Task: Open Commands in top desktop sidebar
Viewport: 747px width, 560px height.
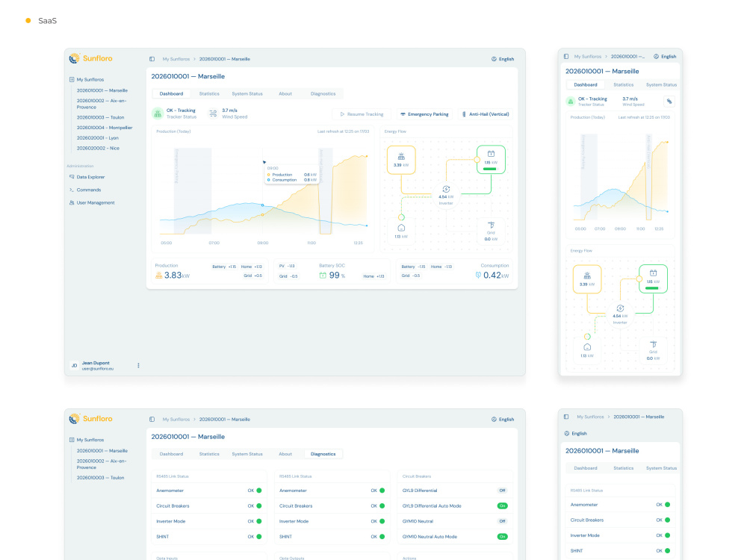Action: coord(89,190)
